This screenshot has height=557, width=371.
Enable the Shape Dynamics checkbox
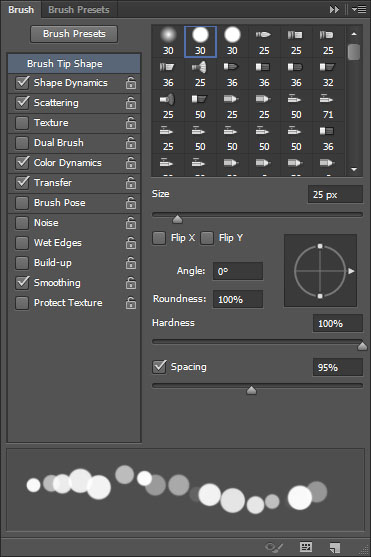pyautogui.click(x=22, y=83)
